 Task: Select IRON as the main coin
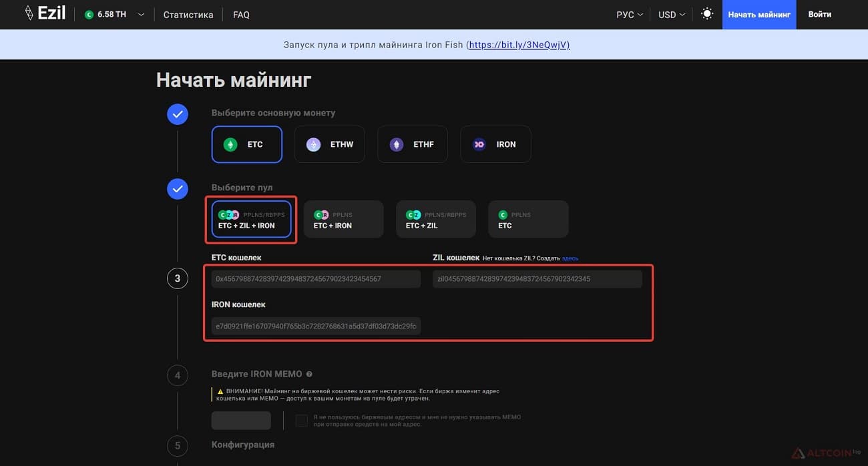point(495,144)
